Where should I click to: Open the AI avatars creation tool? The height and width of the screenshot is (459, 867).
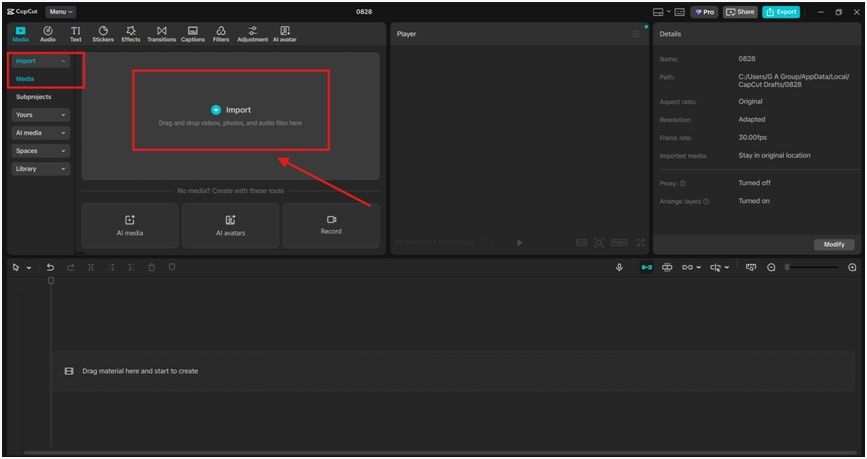(x=231, y=226)
